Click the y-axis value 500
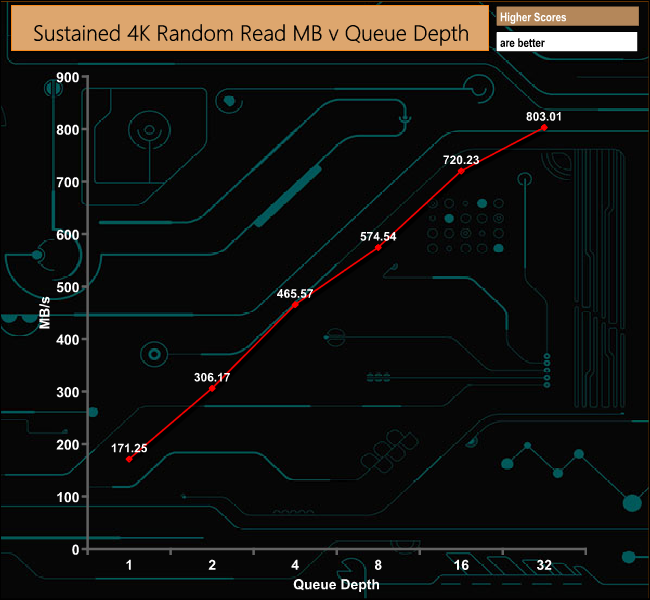Screen dimensions: 650x600 click(68, 287)
